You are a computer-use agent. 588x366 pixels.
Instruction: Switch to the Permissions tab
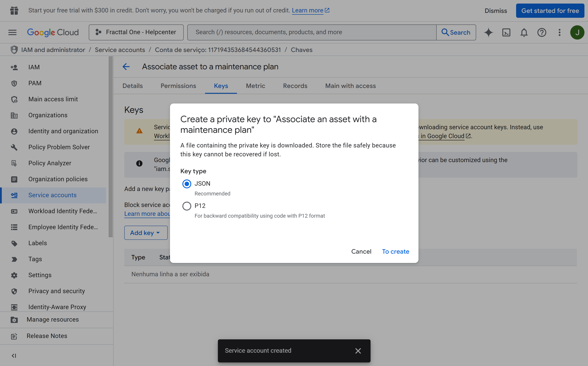click(178, 86)
